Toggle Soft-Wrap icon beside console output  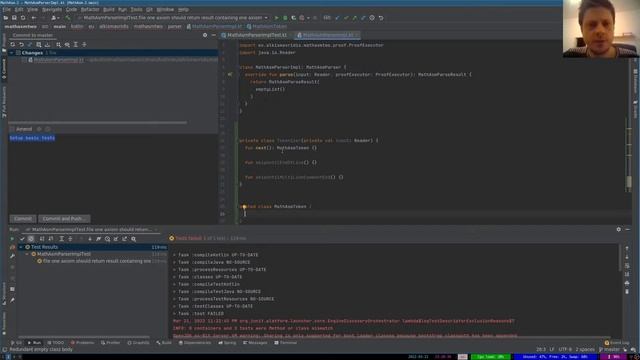point(627,266)
